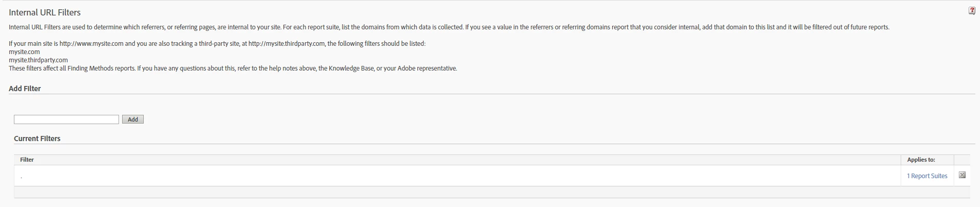980x207 pixels.
Task: Delete the '.' filter using the X icon
Action: (962, 176)
